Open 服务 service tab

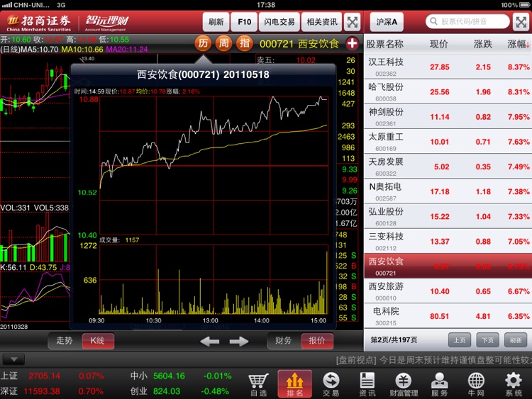tap(439, 384)
